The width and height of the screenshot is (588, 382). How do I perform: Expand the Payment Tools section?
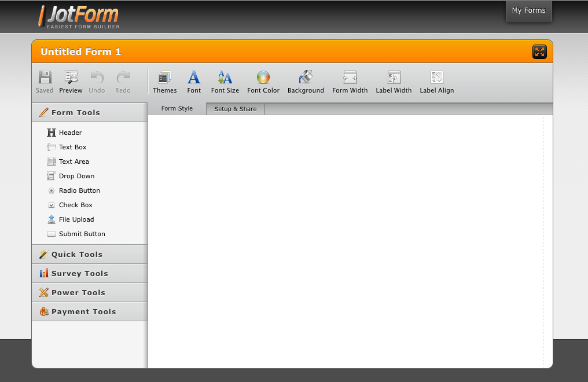(x=84, y=312)
